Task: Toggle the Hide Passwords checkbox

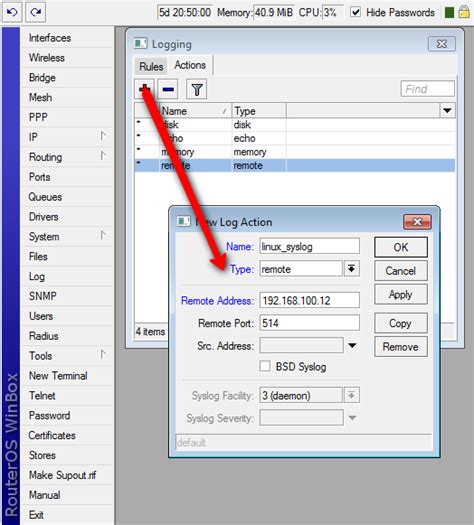Action: tap(355, 12)
